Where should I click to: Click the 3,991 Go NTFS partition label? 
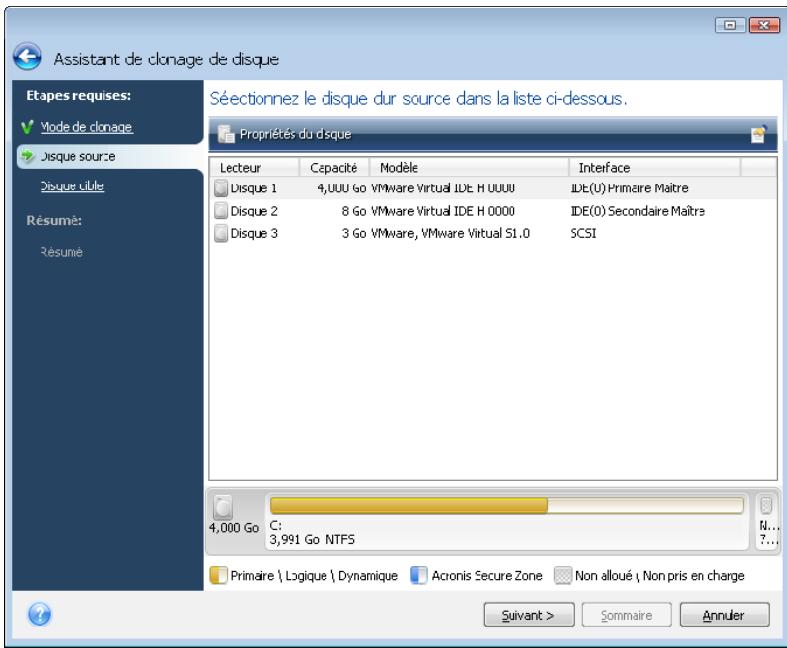coord(312,540)
